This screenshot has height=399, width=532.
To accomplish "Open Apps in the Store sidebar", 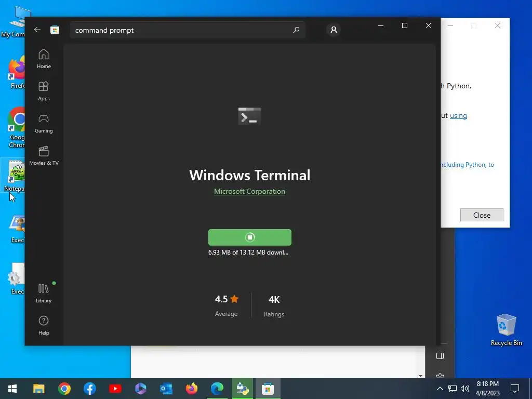I will pos(44,91).
